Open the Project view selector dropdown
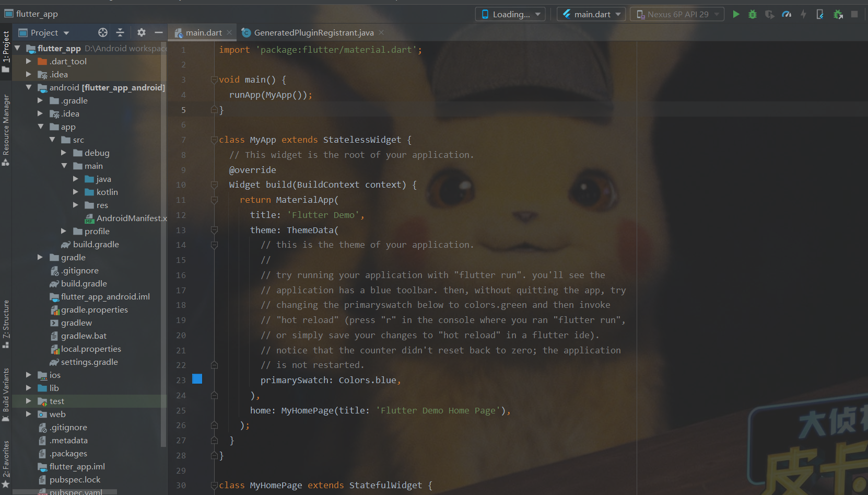The width and height of the screenshot is (868, 495). [x=44, y=32]
